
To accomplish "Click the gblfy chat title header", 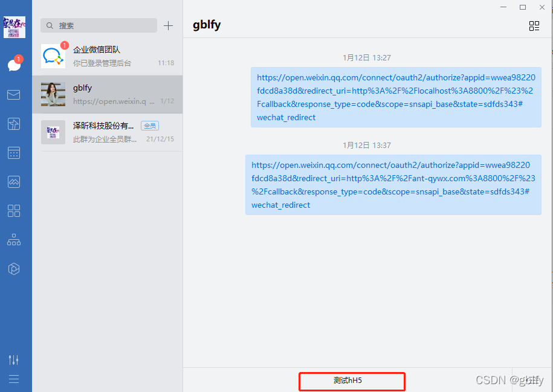I will coord(207,25).
